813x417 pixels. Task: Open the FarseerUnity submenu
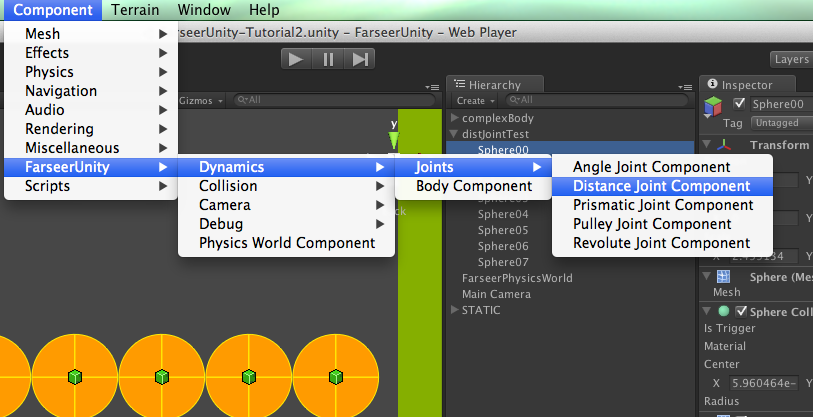click(91, 167)
